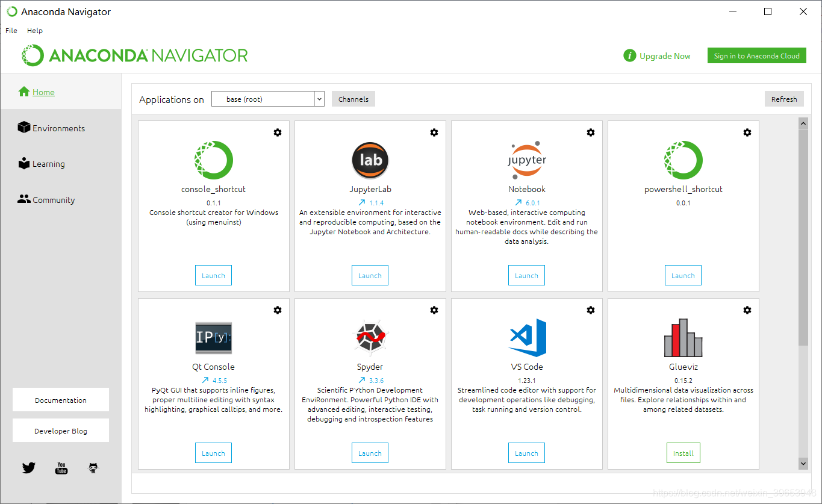Click the Glueviz bar chart logo
This screenshot has width=822, height=504.
coord(683,338)
